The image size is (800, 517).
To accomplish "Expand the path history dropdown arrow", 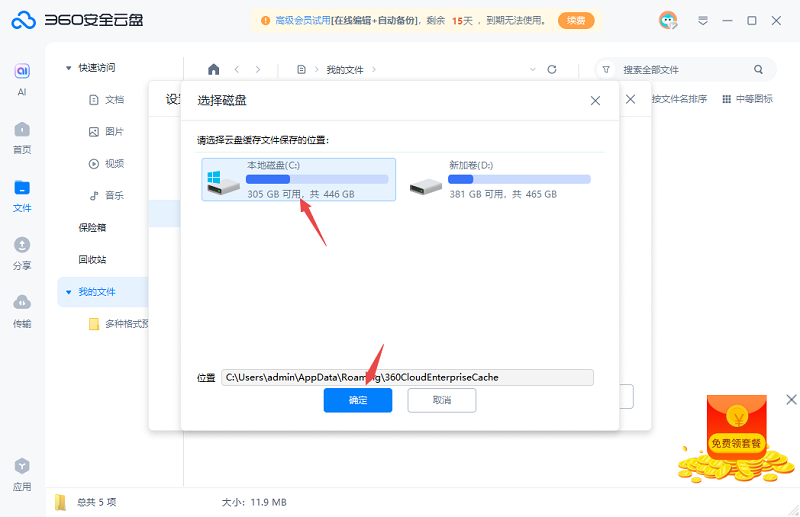I will click(533, 69).
